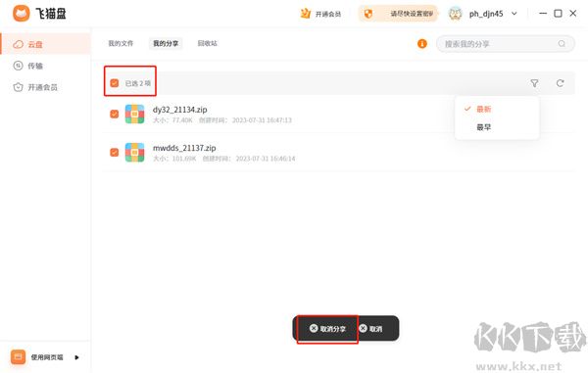588x373 pixels.
Task: Switch to the 回收站 tab
Action: click(x=207, y=43)
